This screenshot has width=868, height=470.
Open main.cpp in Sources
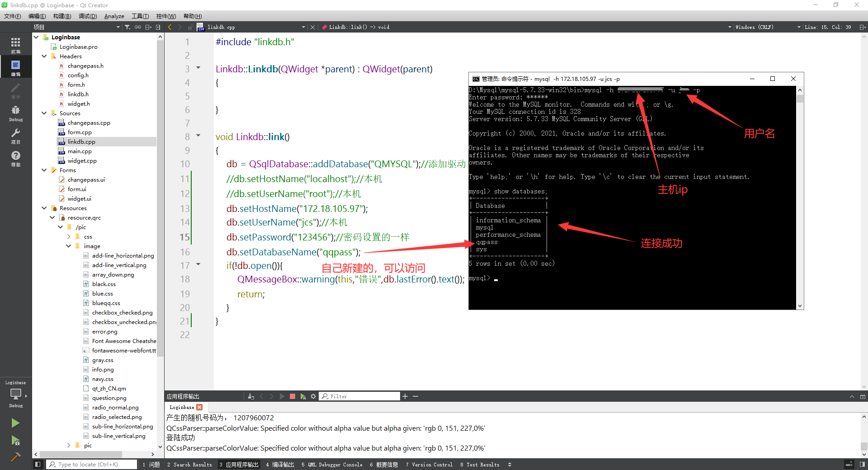[x=80, y=151]
